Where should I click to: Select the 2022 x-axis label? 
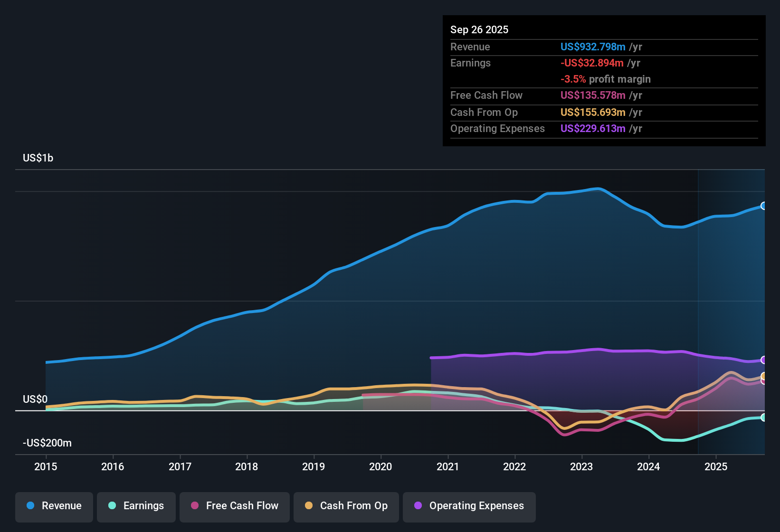[x=514, y=466]
